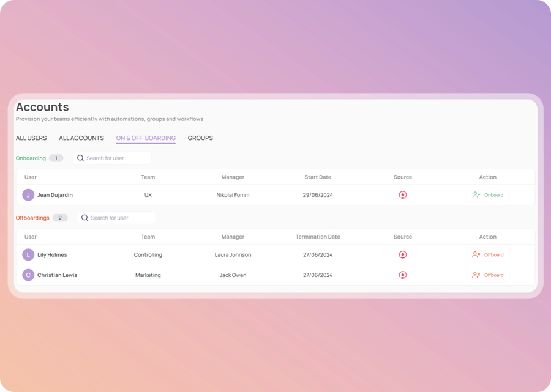The height and width of the screenshot is (392, 551).
Task: Offboard Christian Lewis
Action: coord(488,275)
